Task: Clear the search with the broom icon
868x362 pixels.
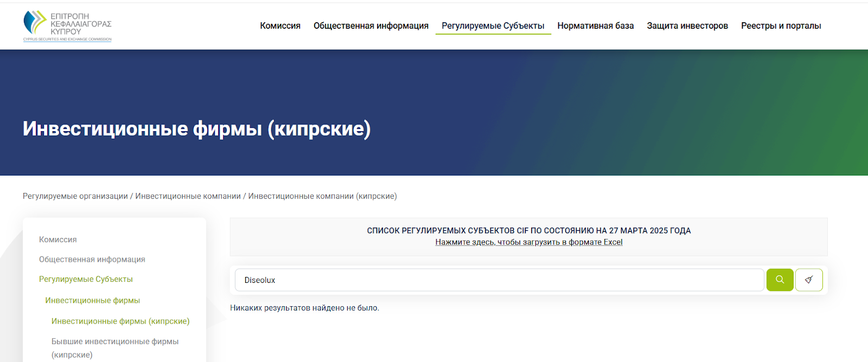Action: [x=809, y=280]
